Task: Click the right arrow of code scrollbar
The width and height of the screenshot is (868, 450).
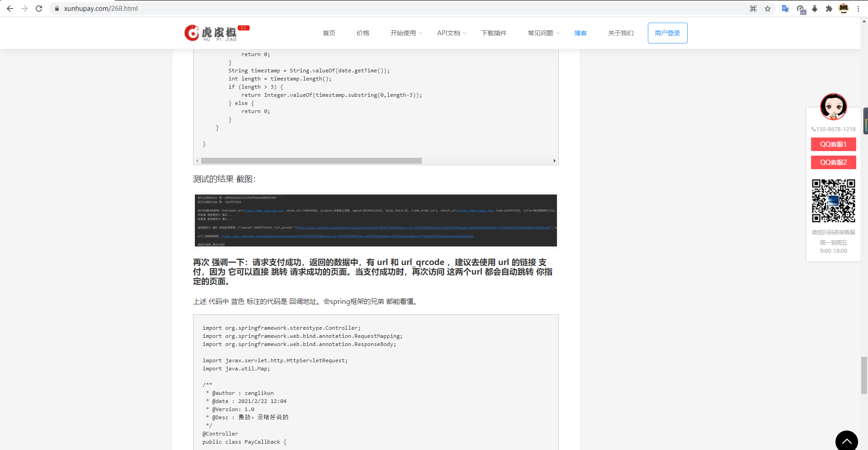Action: [x=554, y=161]
